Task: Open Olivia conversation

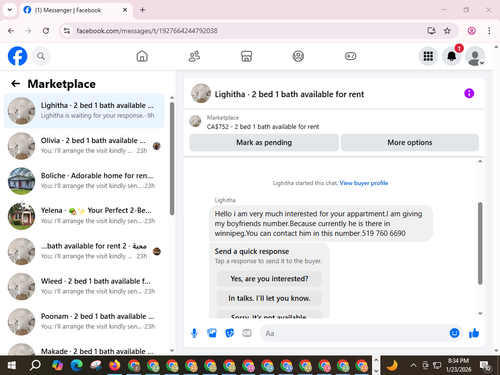Action: pos(84,146)
